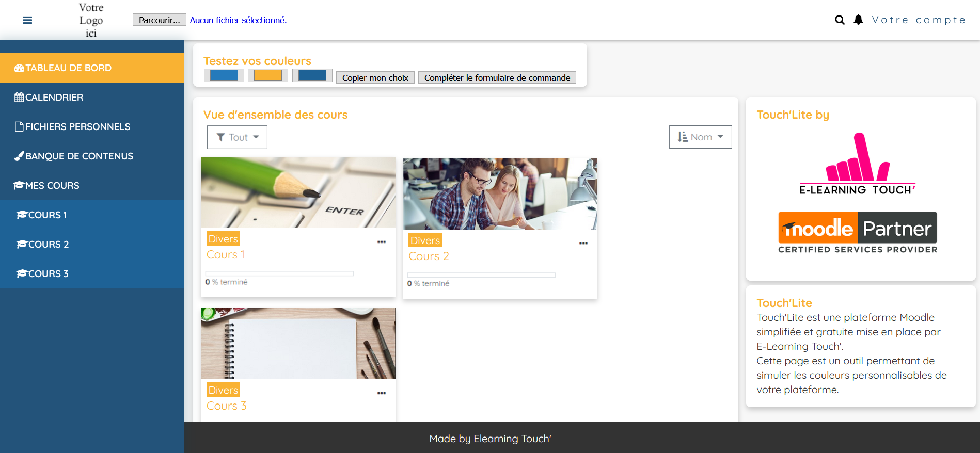Pick the first blue color swatch
The width and height of the screenshot is (980, 453).
(x=224, y=75)
